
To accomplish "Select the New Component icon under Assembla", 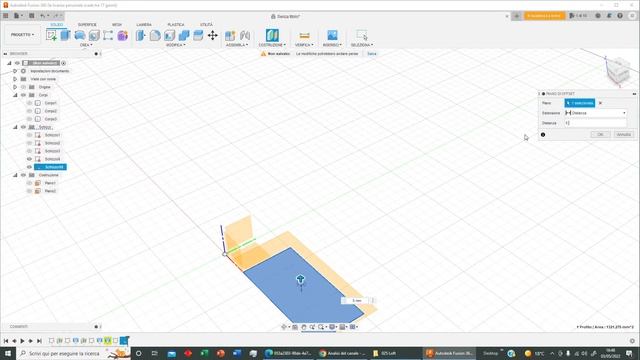I will coord(230,36).
